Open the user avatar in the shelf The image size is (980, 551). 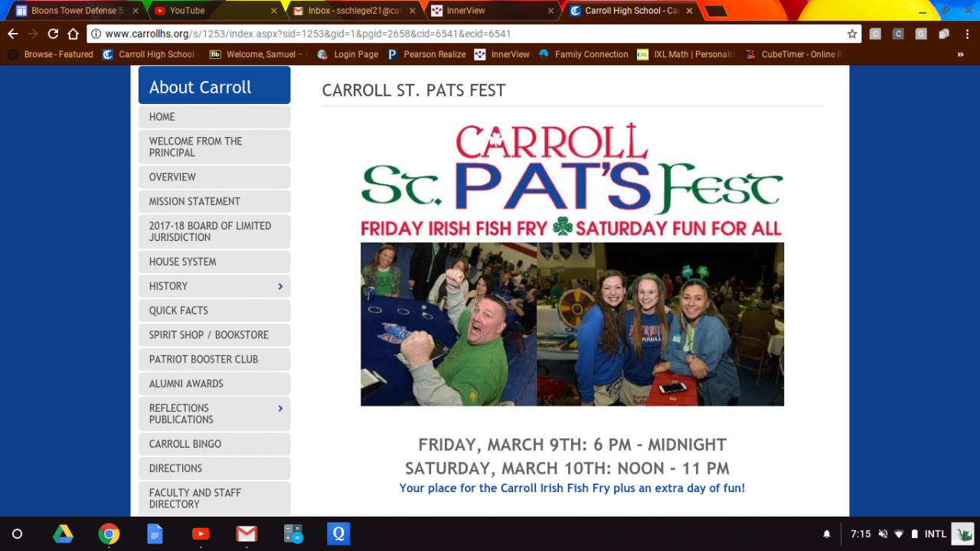962,533
